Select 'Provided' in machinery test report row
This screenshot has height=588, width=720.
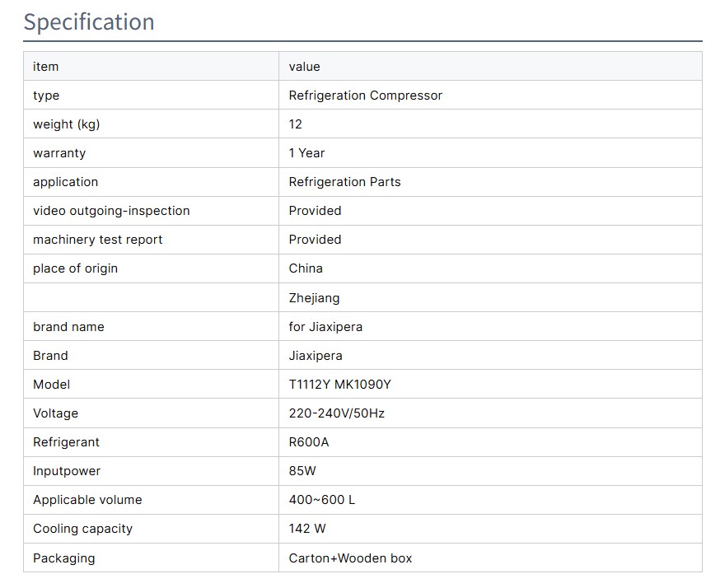(x=315, y=240)
